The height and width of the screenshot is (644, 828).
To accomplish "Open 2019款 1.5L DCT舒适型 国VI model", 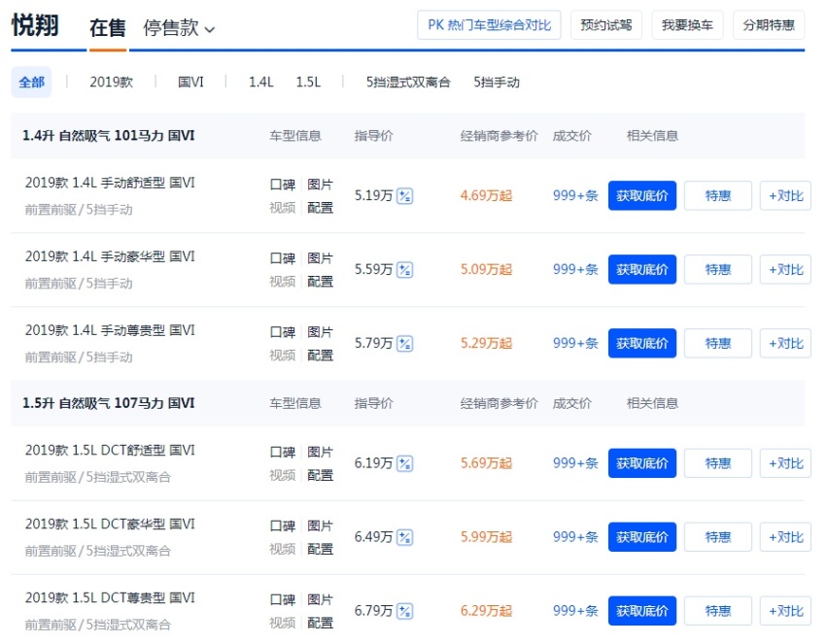I will point(110,451).
